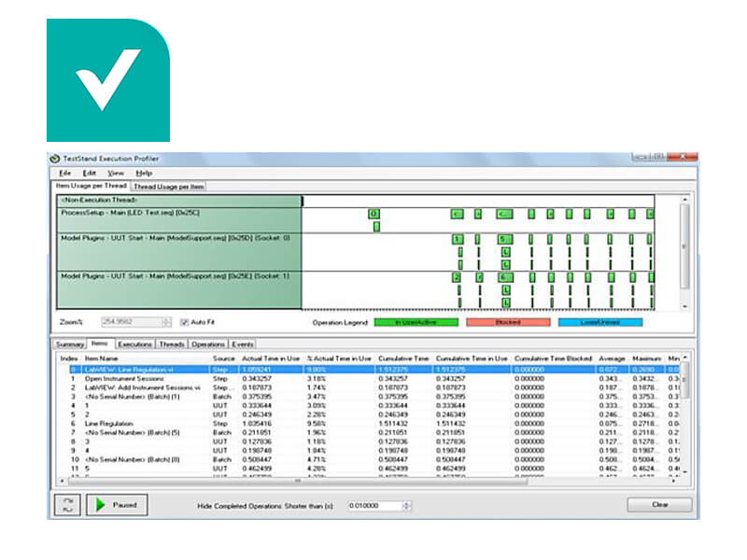Select the Non-Execution Thread row

[179, 201]
